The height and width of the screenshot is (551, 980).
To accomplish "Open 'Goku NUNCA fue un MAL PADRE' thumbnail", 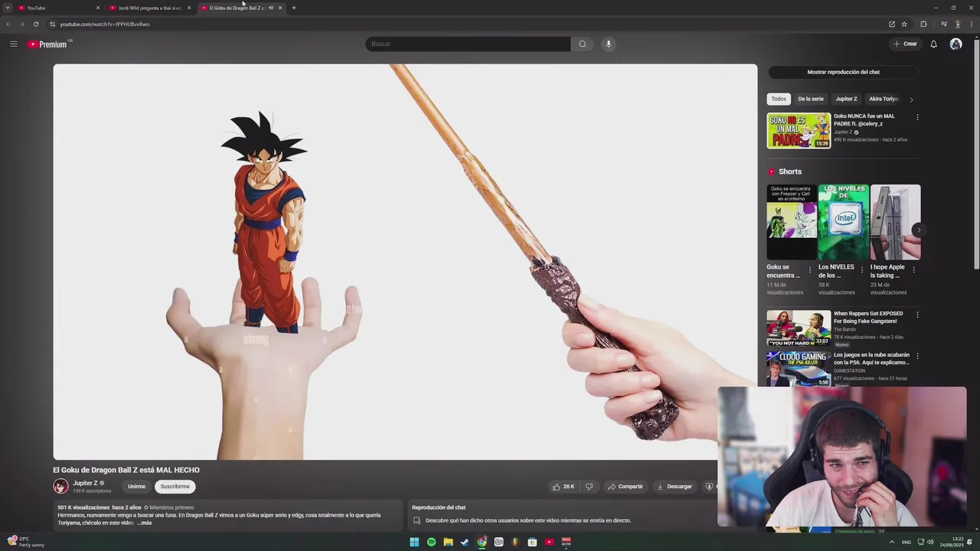I will 799,130.
